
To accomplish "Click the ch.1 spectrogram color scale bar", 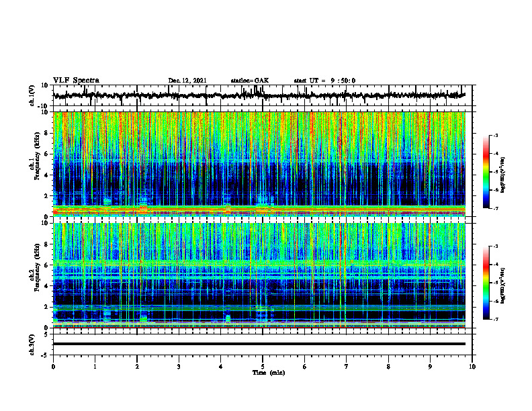I will point(486,172).
